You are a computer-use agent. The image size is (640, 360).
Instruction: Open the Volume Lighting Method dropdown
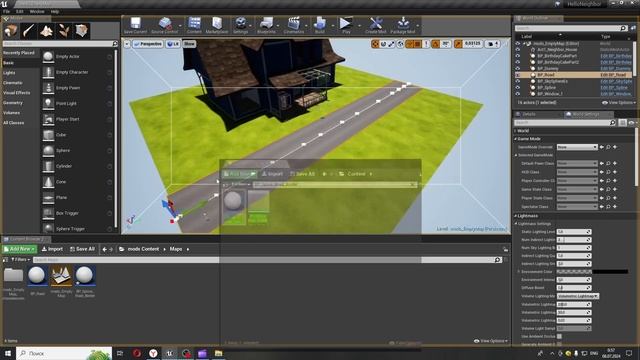[578, 296]
